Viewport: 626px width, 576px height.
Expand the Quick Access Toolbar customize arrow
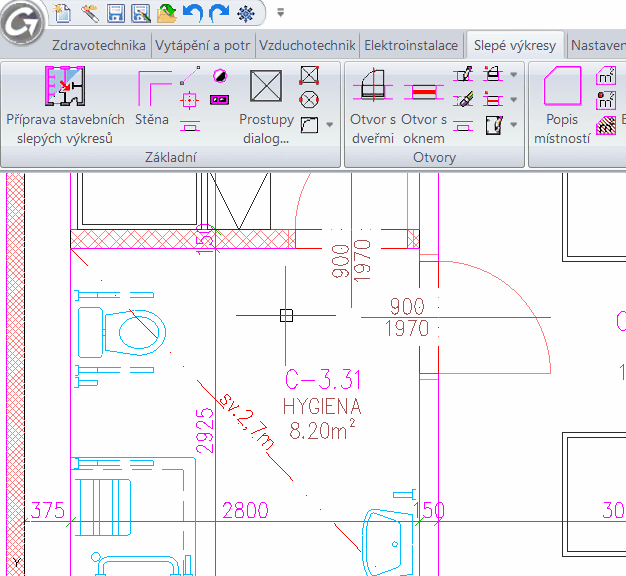pos(280,14)
